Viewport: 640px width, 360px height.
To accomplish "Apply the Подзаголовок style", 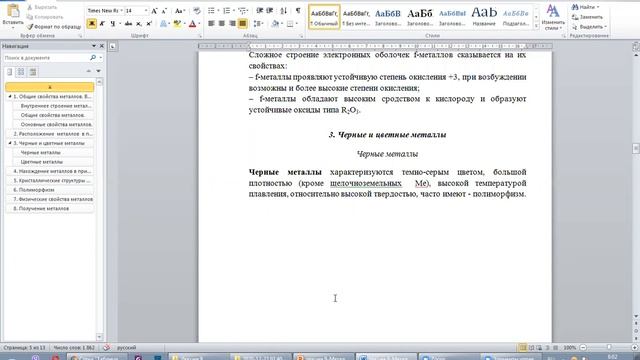I will [x=516, y=17].
